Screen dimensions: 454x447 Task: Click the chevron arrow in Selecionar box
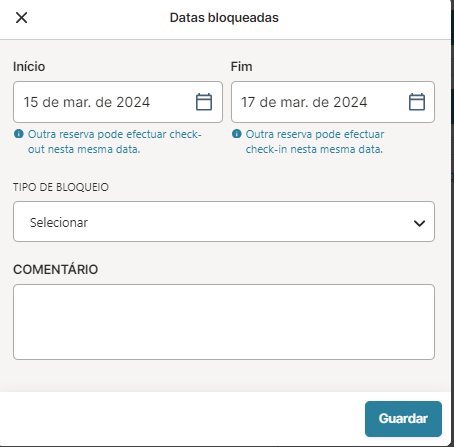click(419, 223)
